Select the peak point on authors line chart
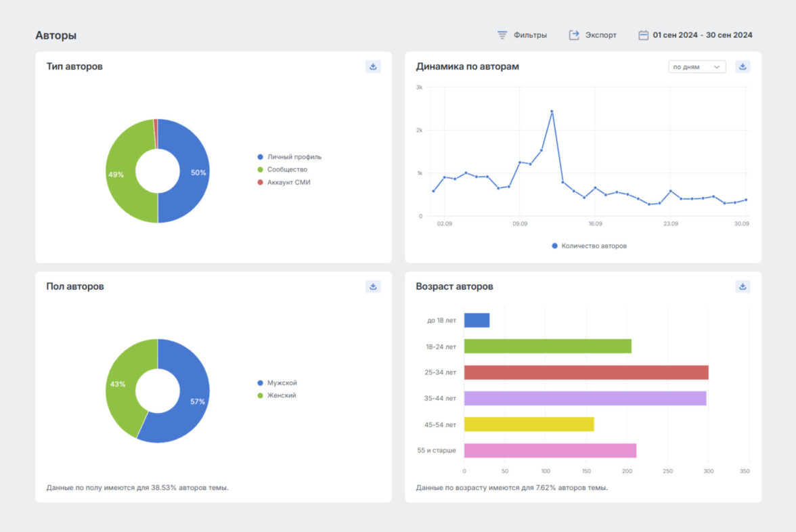Viewport: 796px width, 532px height. point(552,111)
